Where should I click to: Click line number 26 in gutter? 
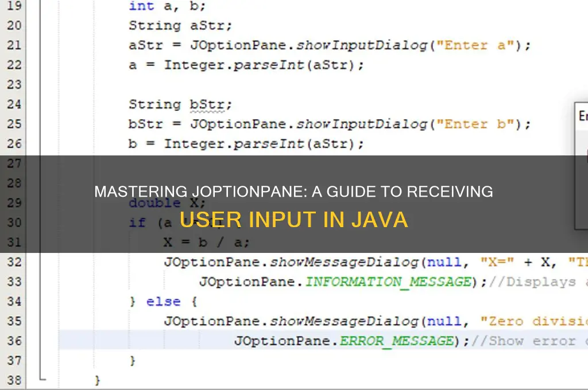[x=14, y=143]
